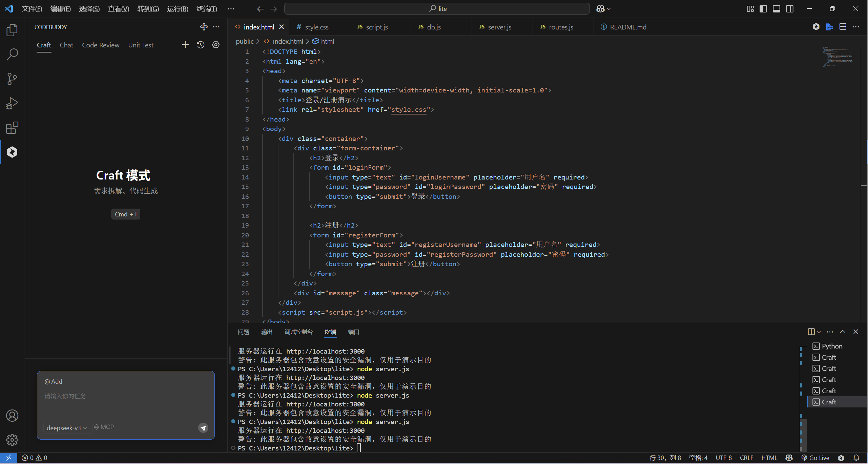Viewport: 868px width, 464px height.
Task: Start new CodeBuddy chat with plus icon
Action: (x=185, y=45)
